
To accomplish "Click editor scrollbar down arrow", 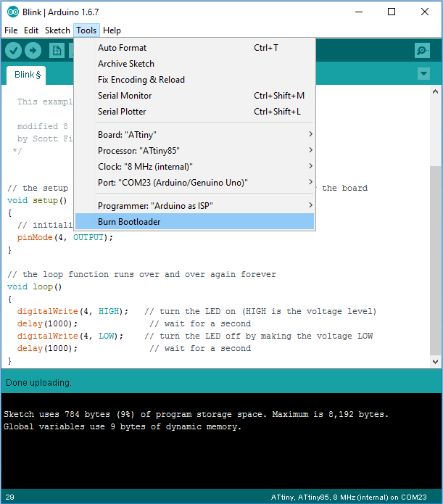I will tap(435, 361).
